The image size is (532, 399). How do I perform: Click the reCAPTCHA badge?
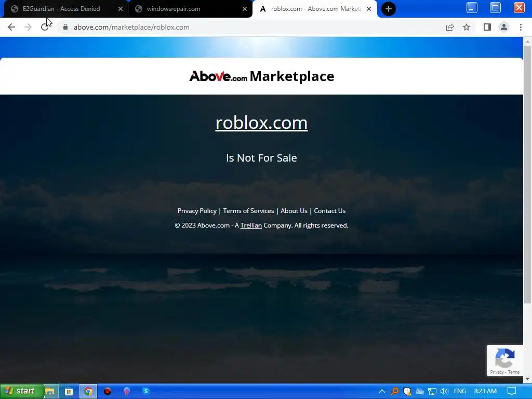pyautogui.click(x=505, y=361)
